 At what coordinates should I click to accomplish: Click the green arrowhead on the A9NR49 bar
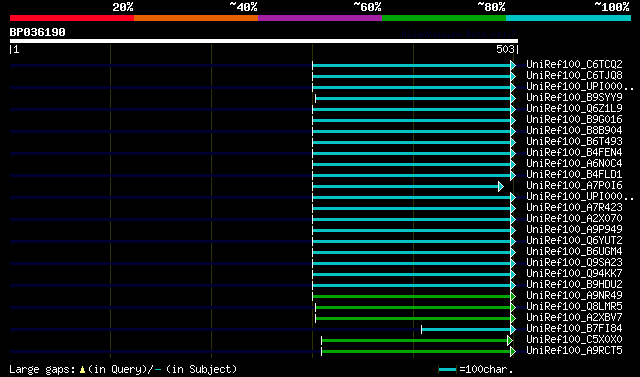pos(513,296)
